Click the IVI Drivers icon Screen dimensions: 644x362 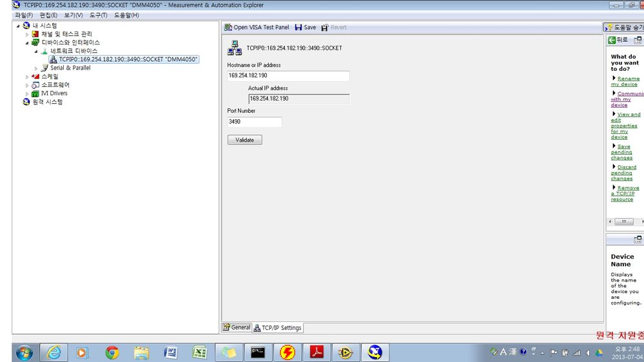click(x=35, y=93)
